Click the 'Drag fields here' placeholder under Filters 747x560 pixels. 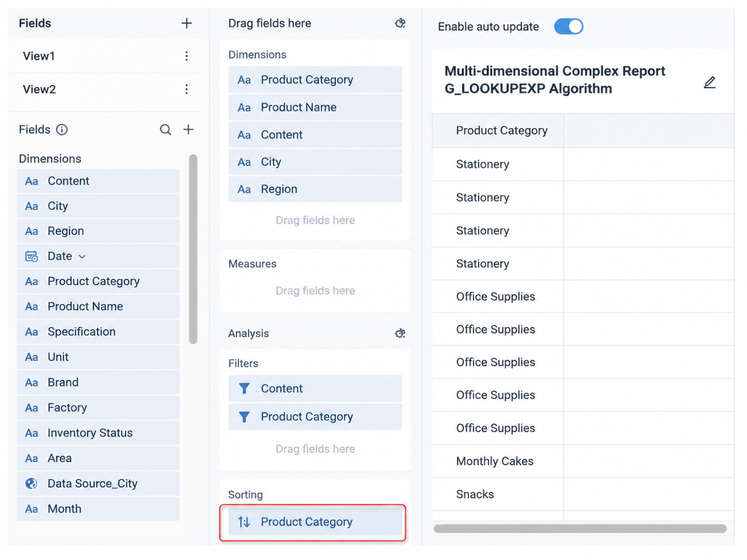point(315,449)
